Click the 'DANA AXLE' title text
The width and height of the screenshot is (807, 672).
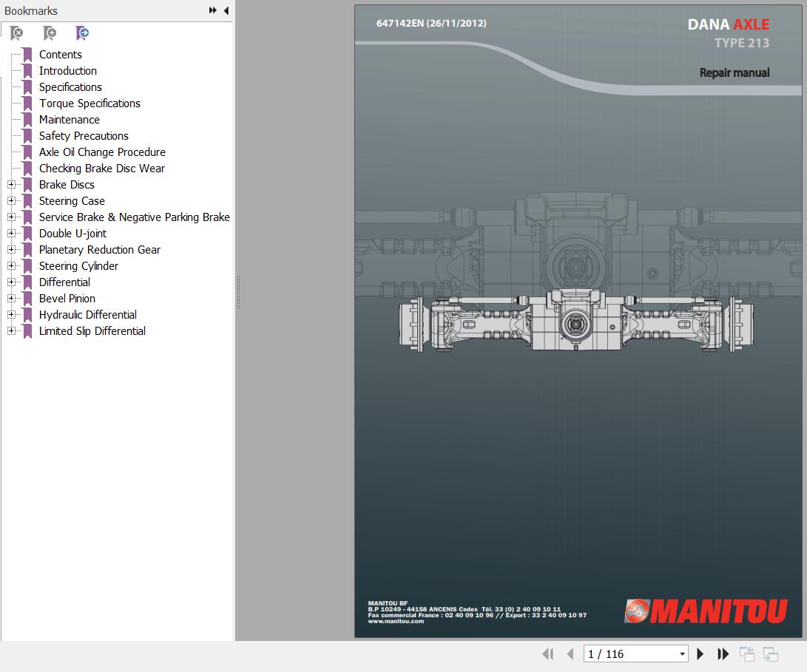[x=729, y=24]
